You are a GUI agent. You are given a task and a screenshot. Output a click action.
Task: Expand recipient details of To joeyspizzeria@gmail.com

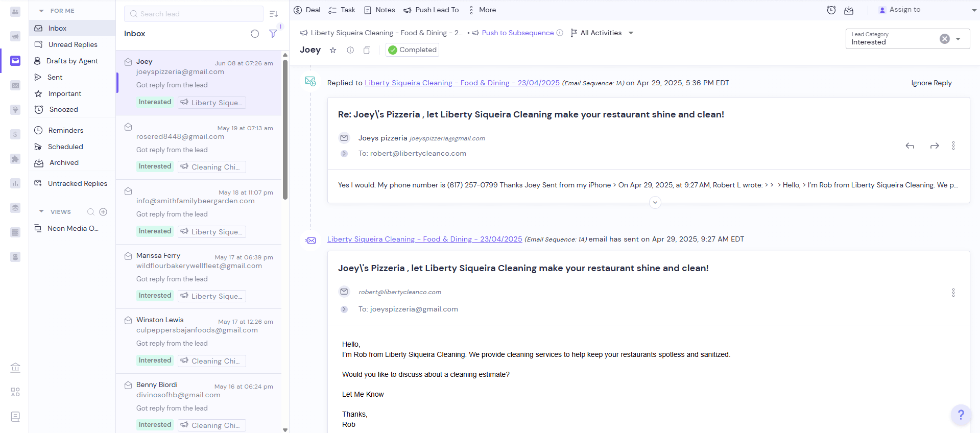tap(344, 309)
